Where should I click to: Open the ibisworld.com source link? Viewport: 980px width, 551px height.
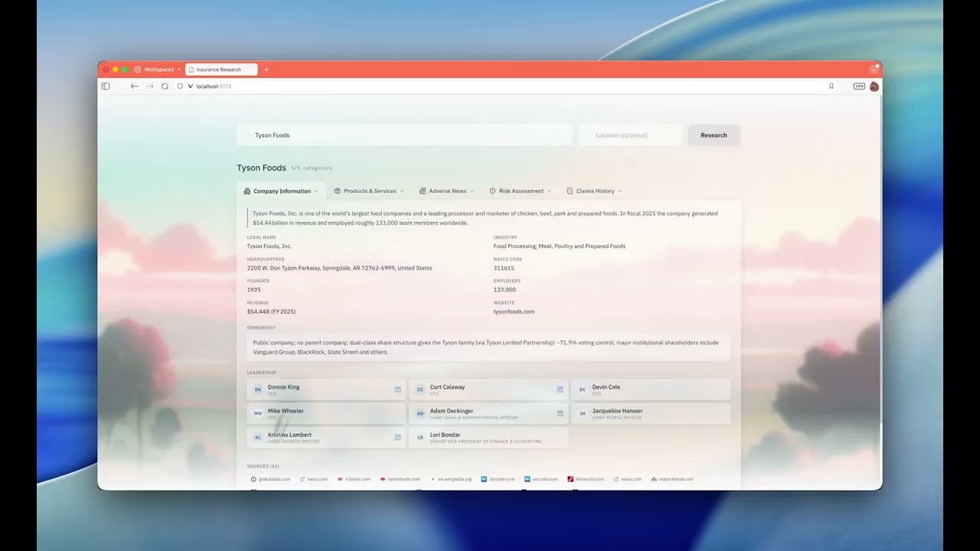(x=586, y=479)
